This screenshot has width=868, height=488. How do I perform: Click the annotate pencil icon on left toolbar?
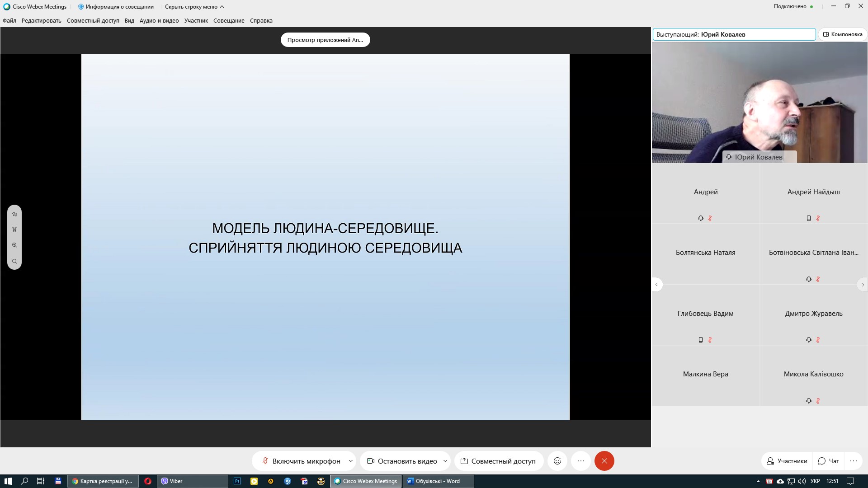14,214
